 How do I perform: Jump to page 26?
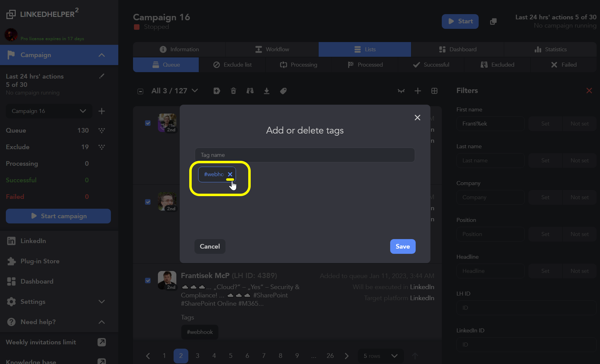point(330,356)
